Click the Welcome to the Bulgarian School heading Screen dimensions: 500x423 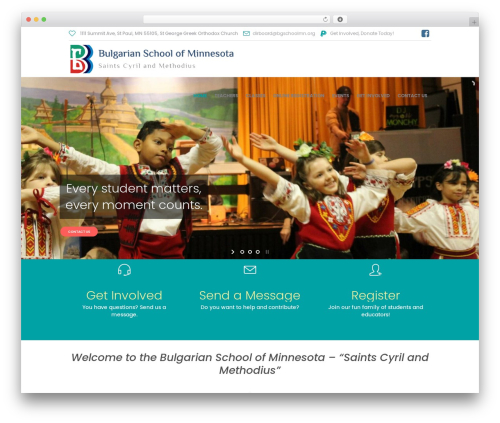coord(250,364)
